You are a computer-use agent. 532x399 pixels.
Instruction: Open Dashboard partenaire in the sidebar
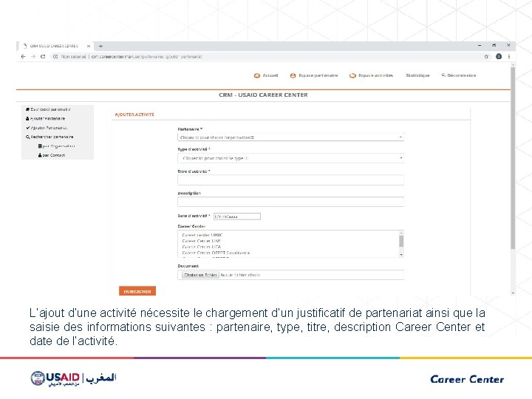[x=50, y=109]
